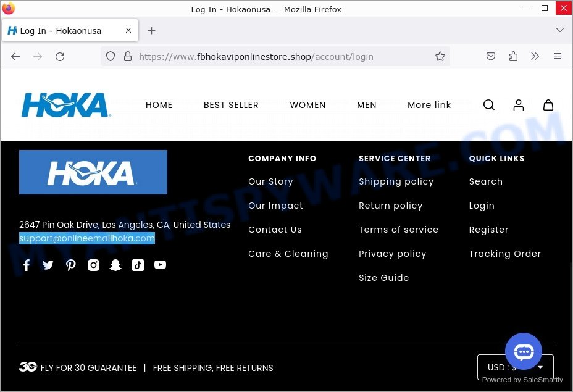Open Size Guide link
The image size is (573, 392).
click(x=383, y=278)
